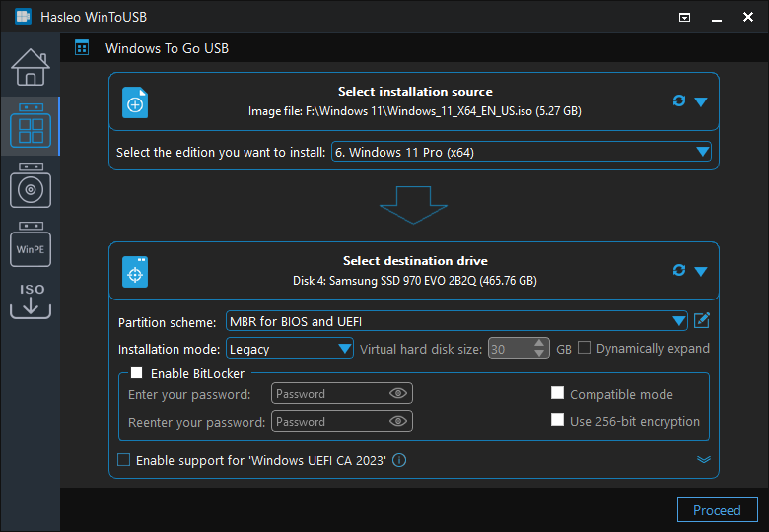The width and height of the screenshot is (769, 532).
Task: Toggle Compatible mode checkbox
Action: pos(557,393)
